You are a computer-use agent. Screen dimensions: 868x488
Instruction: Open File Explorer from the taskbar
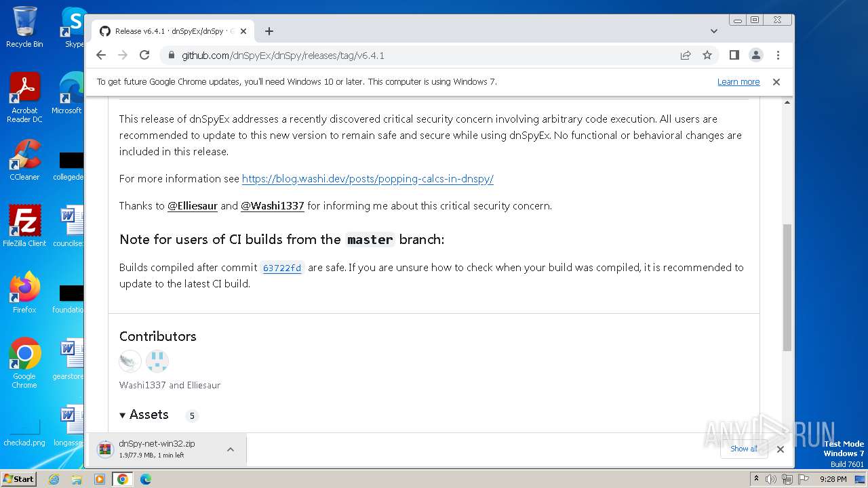[x=77, y=479]
